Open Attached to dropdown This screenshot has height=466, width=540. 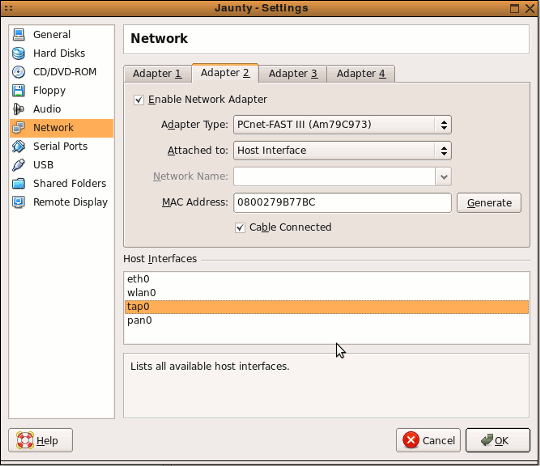(x=342, y=151)
